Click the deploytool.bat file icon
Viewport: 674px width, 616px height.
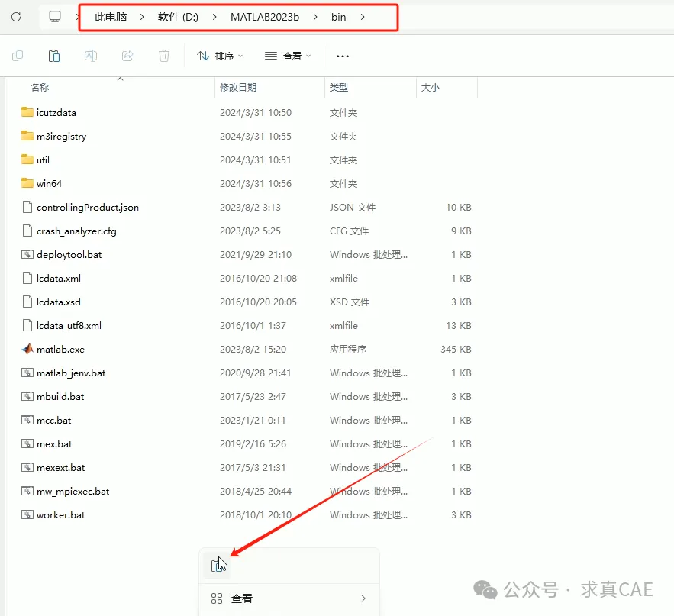click(x=27, y=254)
